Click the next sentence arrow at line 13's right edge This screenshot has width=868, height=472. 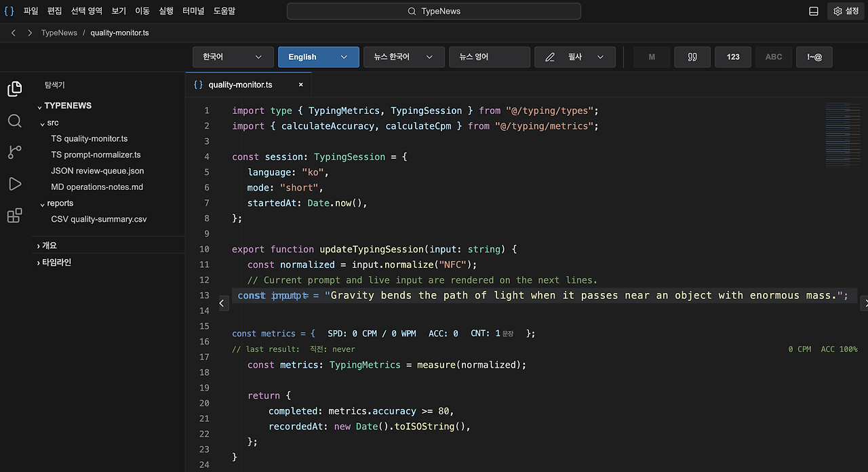pyautogui.click(x=863, y=304)
